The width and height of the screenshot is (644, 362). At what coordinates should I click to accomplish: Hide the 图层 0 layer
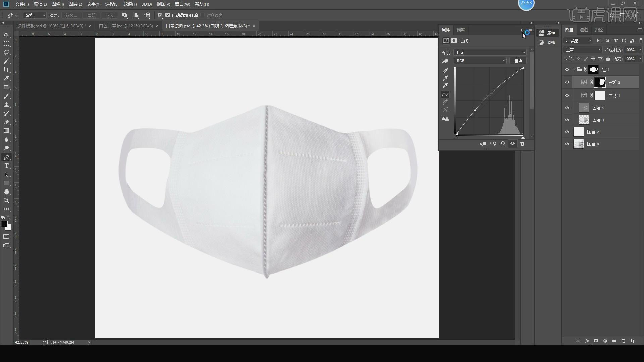pyautogui.click(x=567, y=144)
